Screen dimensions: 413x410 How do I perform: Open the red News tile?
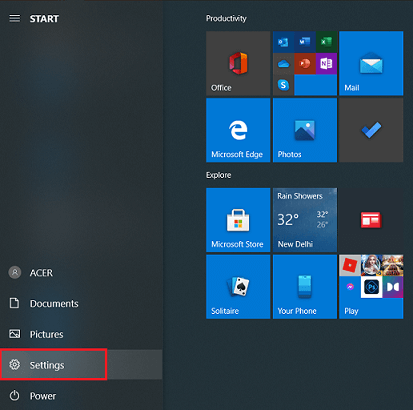[371, 220]
